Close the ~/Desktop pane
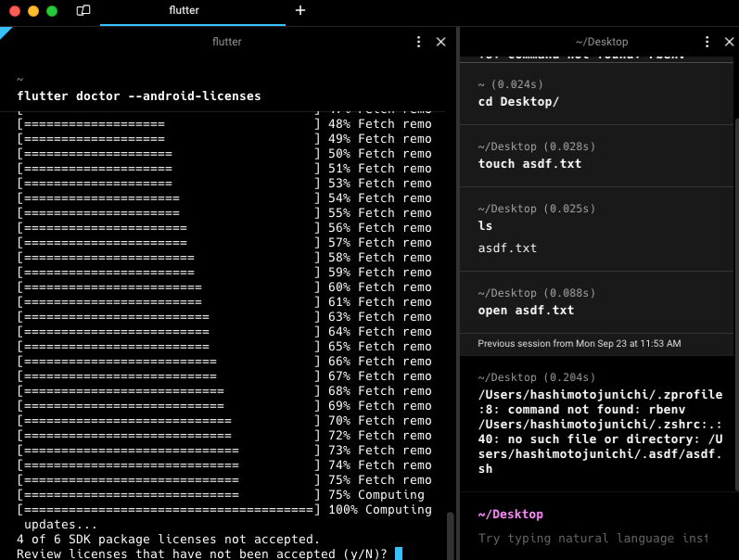The width and height of the screenshot is (739, 560). tap(729, 42)
